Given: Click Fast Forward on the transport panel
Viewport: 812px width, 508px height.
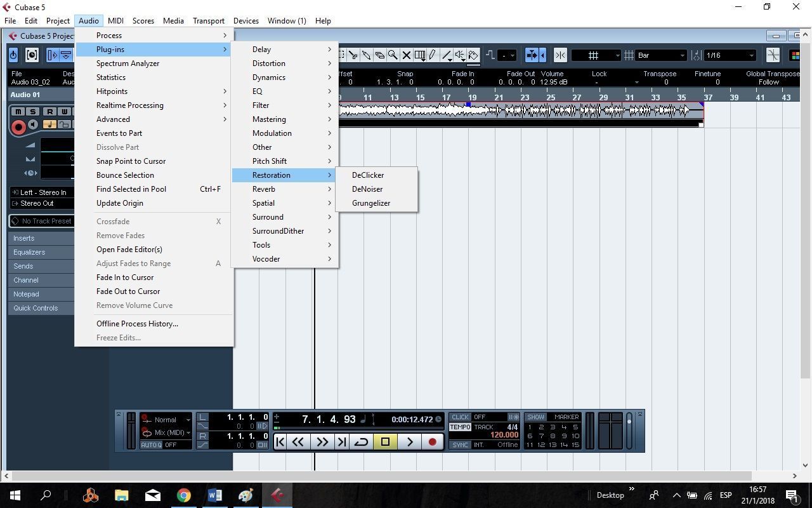Looking at the screenshot, I should [x=322, y=442].
